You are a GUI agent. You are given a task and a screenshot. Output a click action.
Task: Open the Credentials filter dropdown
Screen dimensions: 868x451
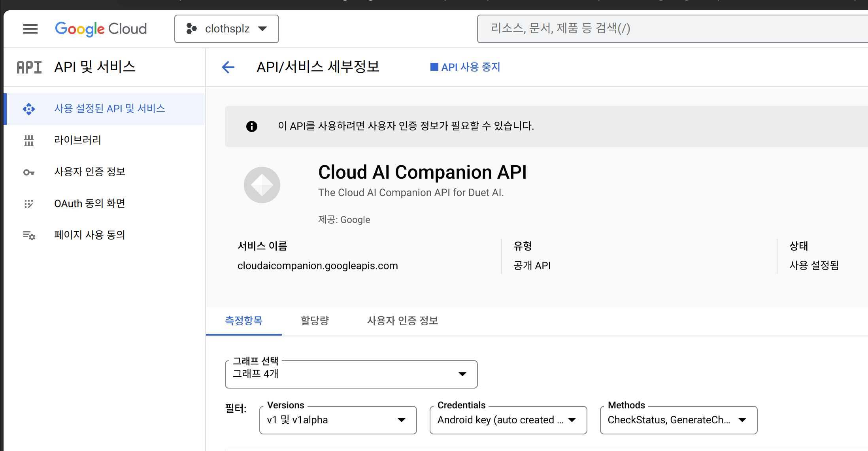coord(508,420)
